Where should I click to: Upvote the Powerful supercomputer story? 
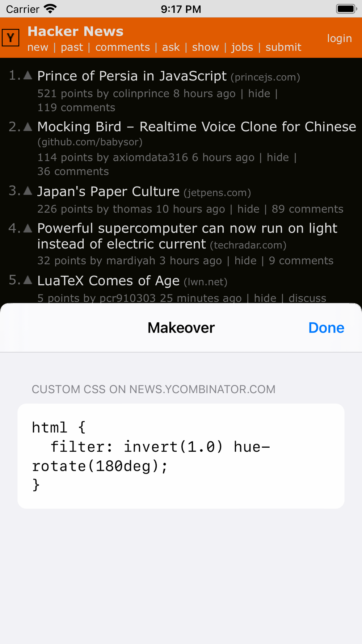[28, 228]
